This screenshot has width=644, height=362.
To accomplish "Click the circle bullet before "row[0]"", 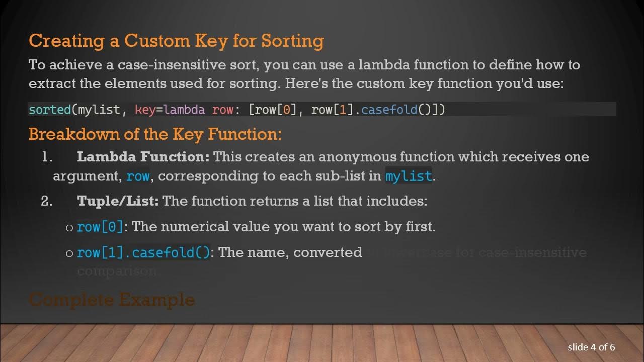I will pyautogui.click(x=69, y=228).
